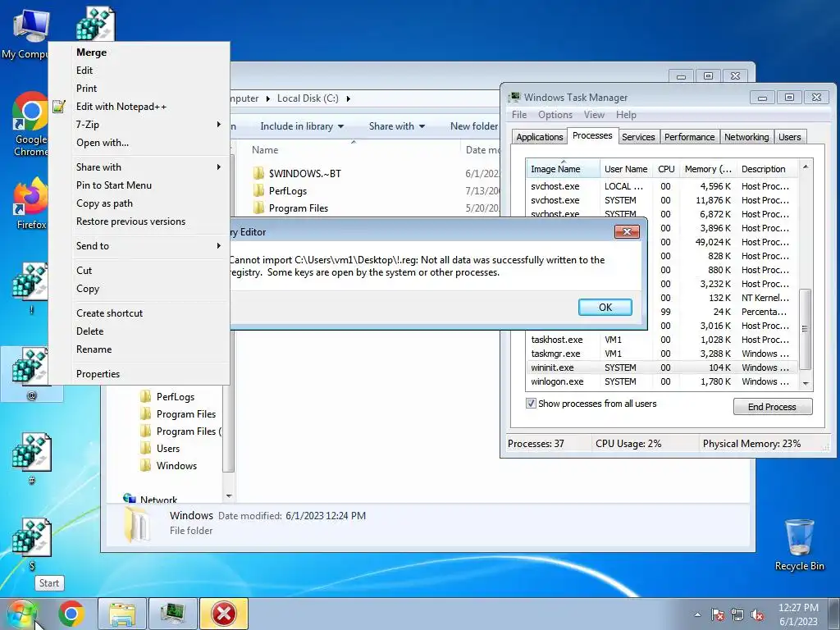840x630 pixels.
Task: Expand breadcrumb arrow before Local Disk (C:)
Action: coord(268,98)
